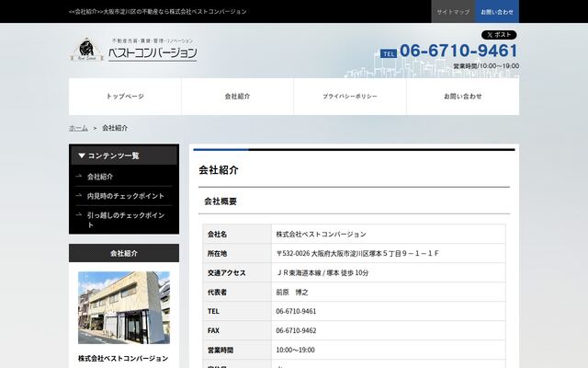Click the 会社紹介 sidebar section heading

click(x=124, y=253)
